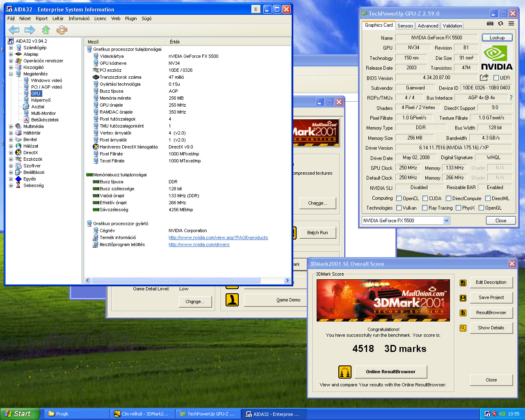Switch to the Sensors tab
Viewport: 525px width, 420px height.
point(405,25)
